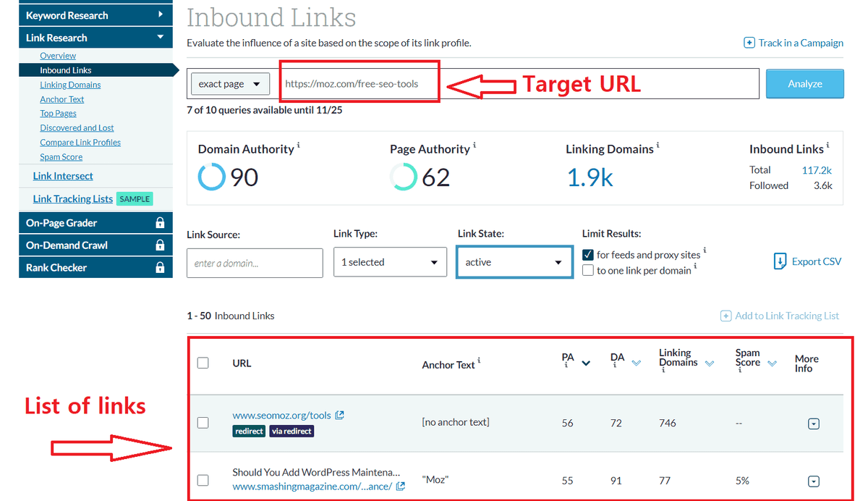
Task: Collapse the Link Research menu
Action: (x=95, y=38)
